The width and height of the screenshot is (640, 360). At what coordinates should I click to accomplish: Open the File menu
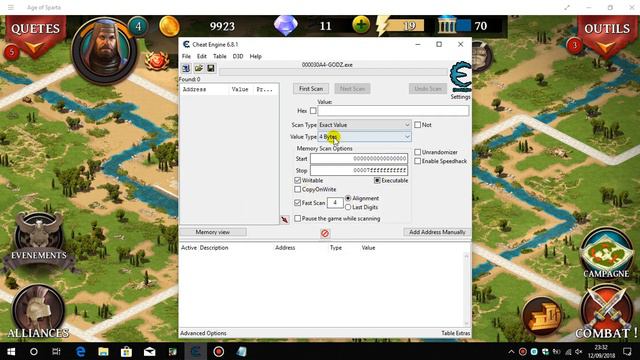click(186, 56)
